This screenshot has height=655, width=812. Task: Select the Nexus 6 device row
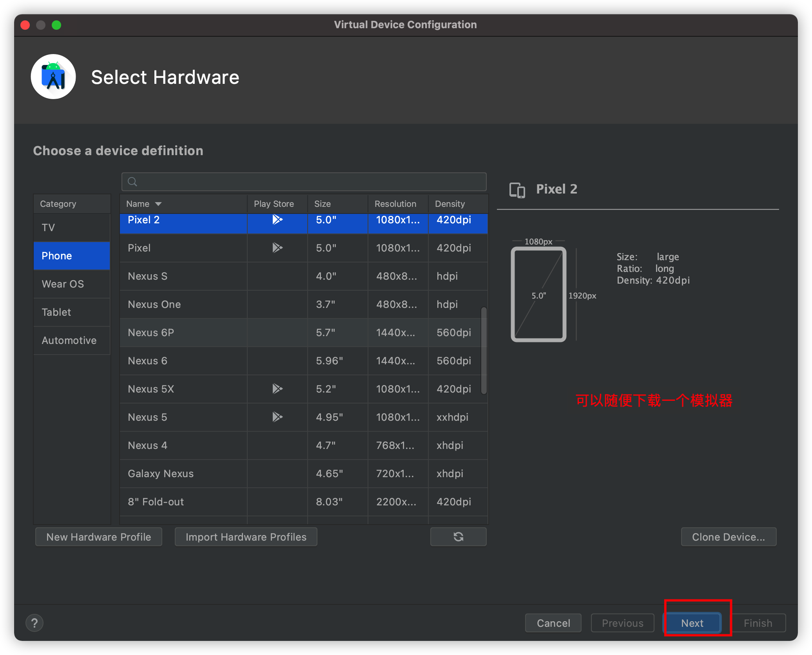pyautogui.click(x=304, y=361)
